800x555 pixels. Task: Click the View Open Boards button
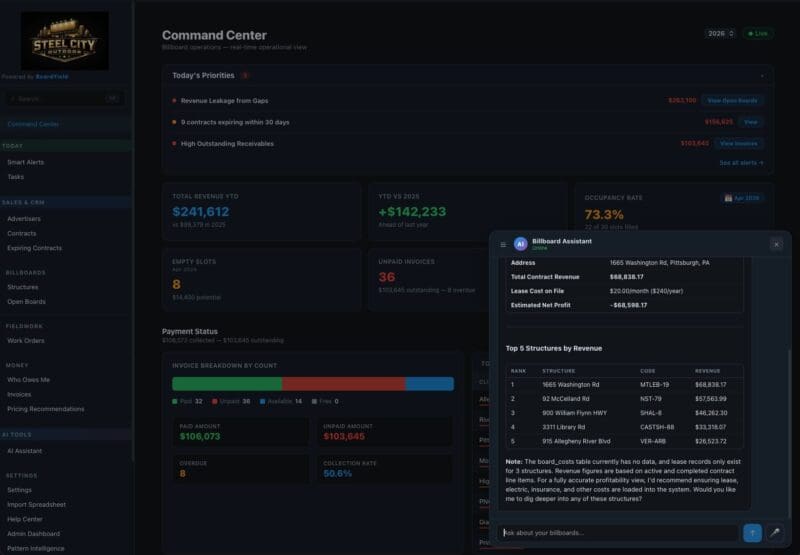click(x=733, y=100)
